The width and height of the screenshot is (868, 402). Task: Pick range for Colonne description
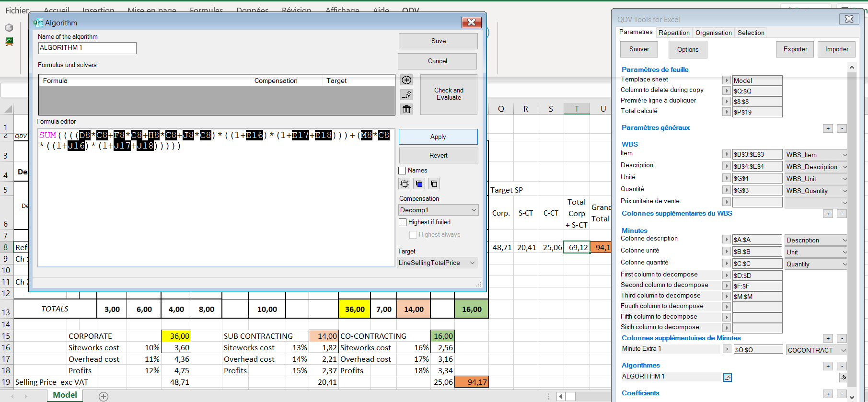click(x=727, y=240)
